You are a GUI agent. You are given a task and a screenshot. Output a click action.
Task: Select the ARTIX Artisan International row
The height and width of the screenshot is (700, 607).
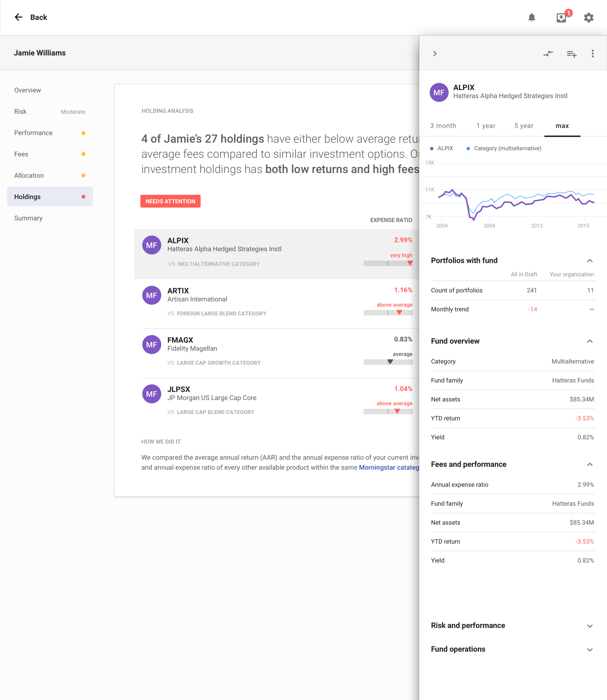[x=277, y=304]
